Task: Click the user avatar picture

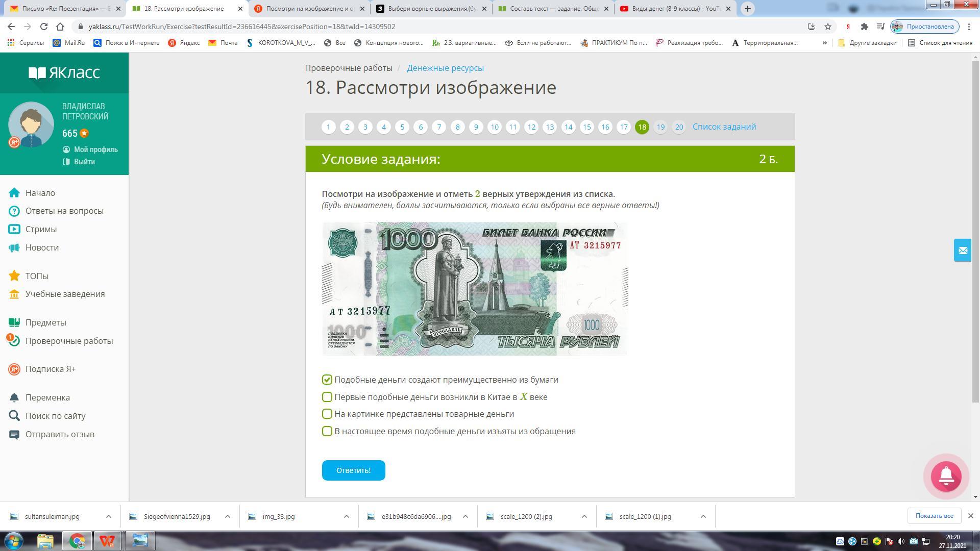Action: pyautogui.click(x=31, y=125)
